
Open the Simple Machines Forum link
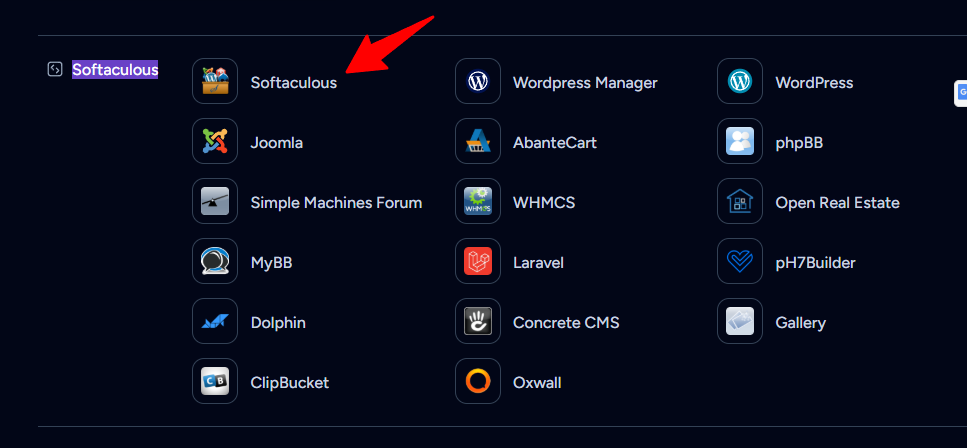pyautogui.click(x=336, y=203)
